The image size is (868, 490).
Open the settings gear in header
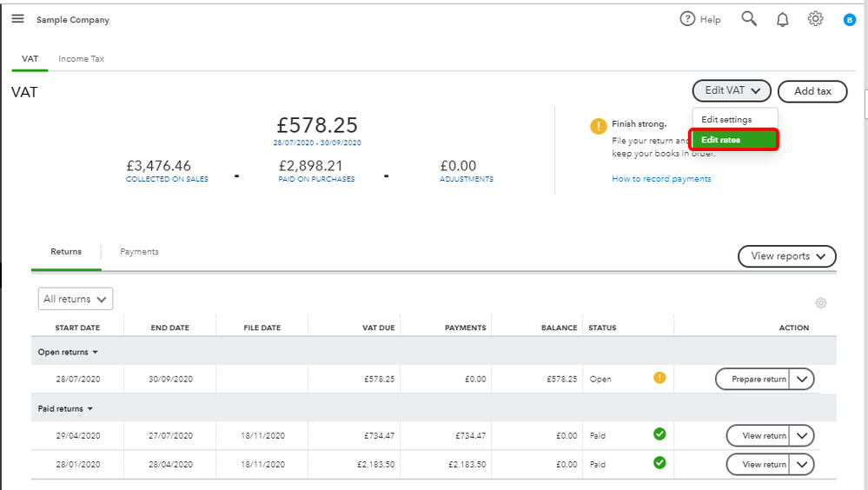815,19
